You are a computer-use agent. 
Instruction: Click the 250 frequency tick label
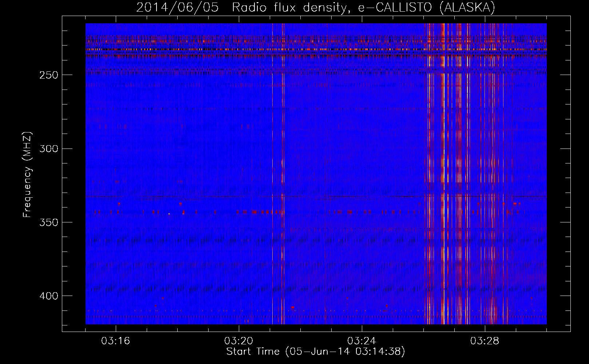point(48,75)
